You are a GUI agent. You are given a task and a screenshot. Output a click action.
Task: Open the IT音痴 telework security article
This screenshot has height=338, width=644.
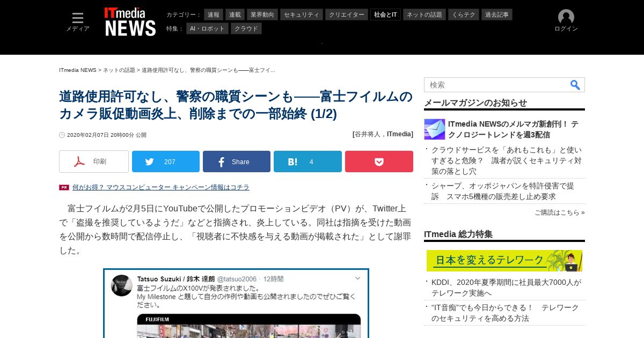pos(506,313)
